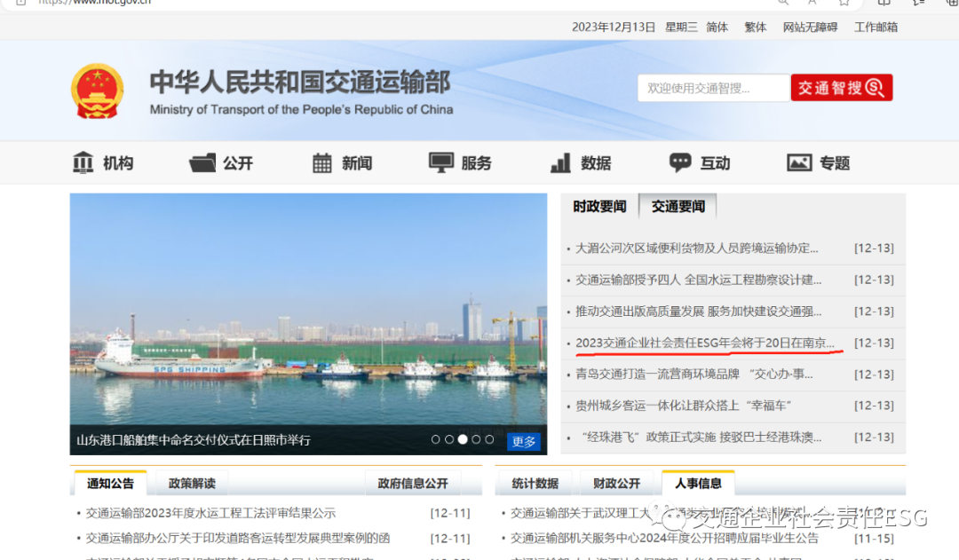The width and height of the screenshot is (959, 560).
Task: Select third active carousel dot
Action: coord(463,439)
